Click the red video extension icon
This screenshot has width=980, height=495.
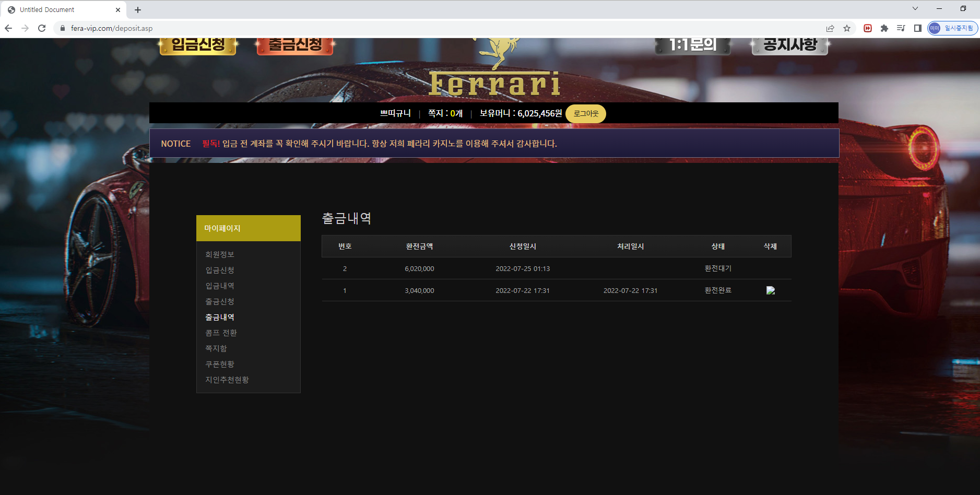(868, 28)
